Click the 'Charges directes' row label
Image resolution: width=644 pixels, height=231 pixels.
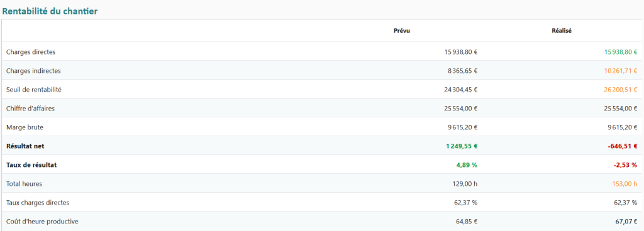31,52
